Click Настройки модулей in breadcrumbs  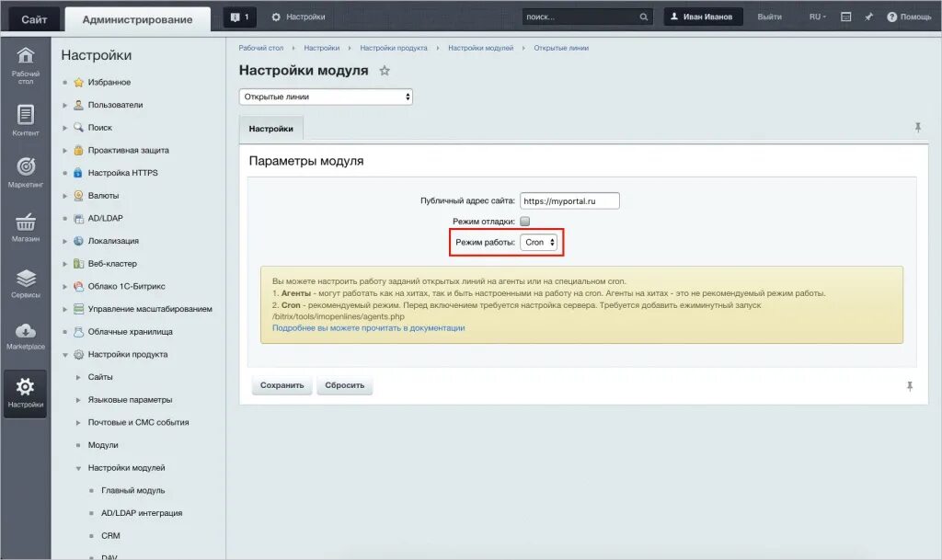(480, 48)
